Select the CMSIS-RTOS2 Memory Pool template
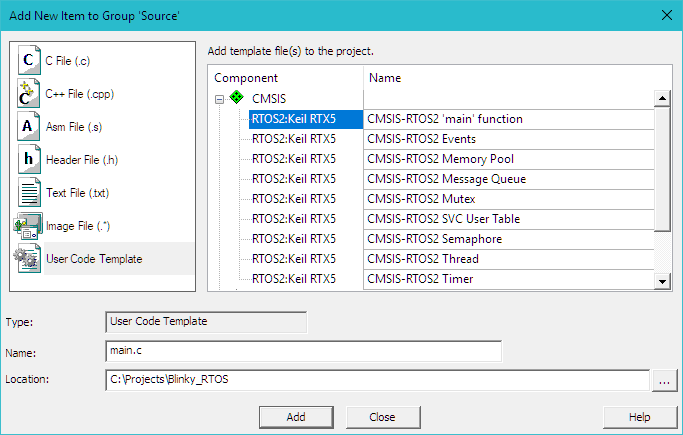Viewport: 683px width, 435px height. (x=440, y=159)
